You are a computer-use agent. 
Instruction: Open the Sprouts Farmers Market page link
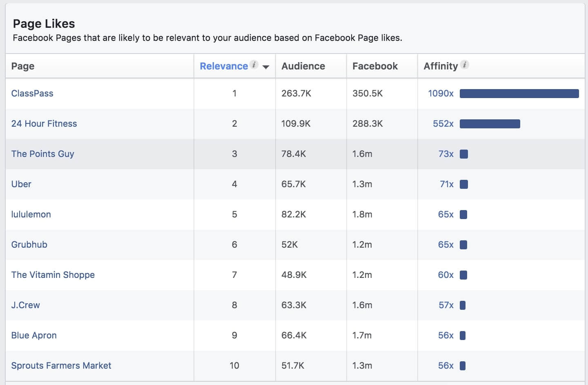coord(61,365)
